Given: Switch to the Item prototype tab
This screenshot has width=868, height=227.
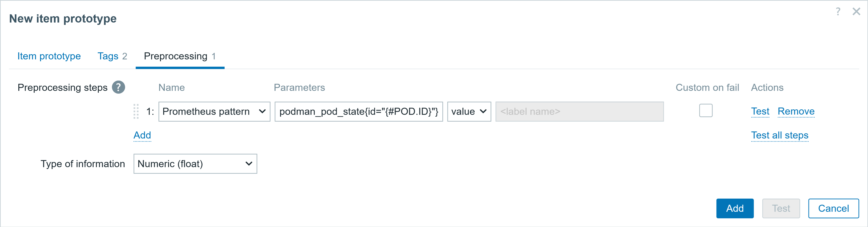Looking at the screenshot, I should 49,56.
